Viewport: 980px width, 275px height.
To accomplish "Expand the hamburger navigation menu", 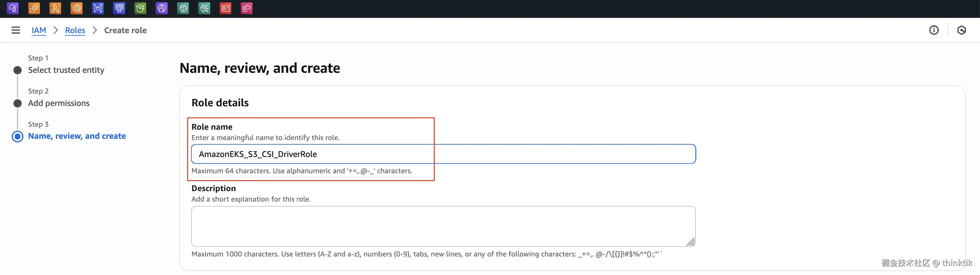I will tap(16, 30).
